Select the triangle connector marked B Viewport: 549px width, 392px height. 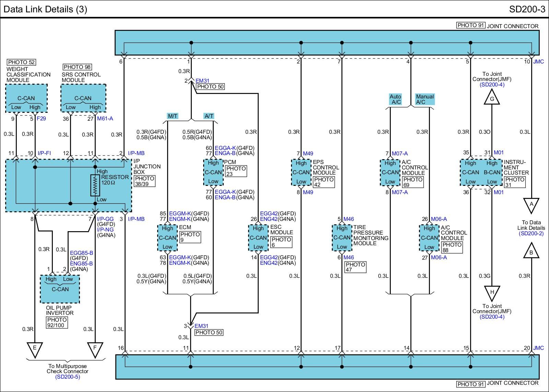[x=531, y=252]
